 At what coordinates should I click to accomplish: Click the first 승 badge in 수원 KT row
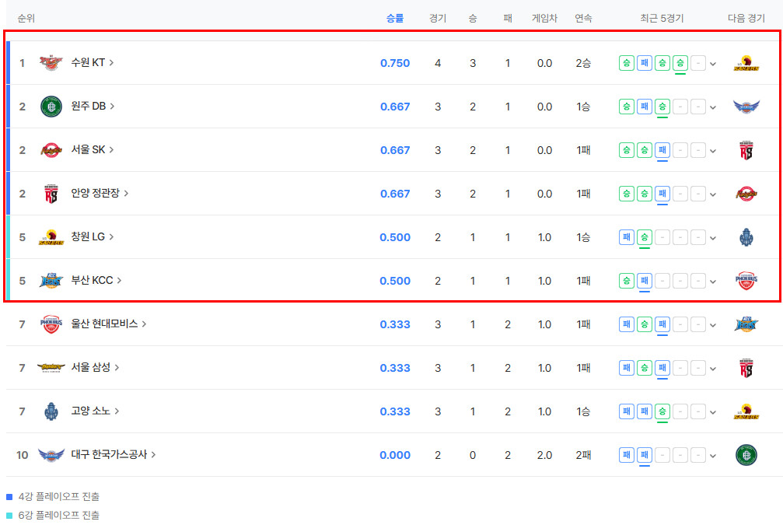coord(626,63)
